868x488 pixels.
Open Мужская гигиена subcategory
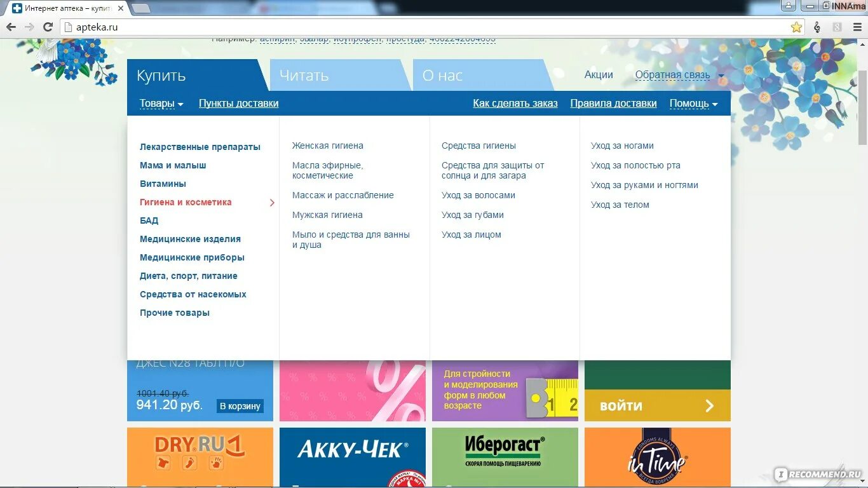coord(327,215)
